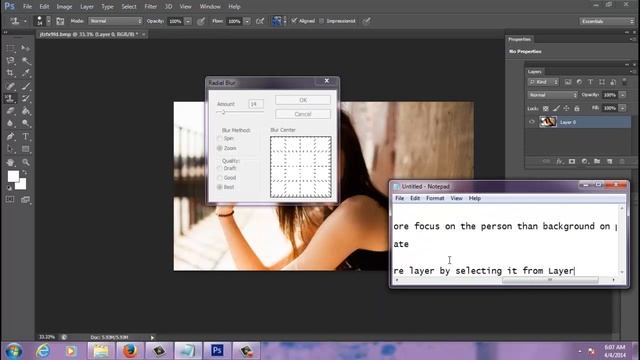Select the Paint Bucket tool
The image size is (640, 360).
[x=26, y=111]
